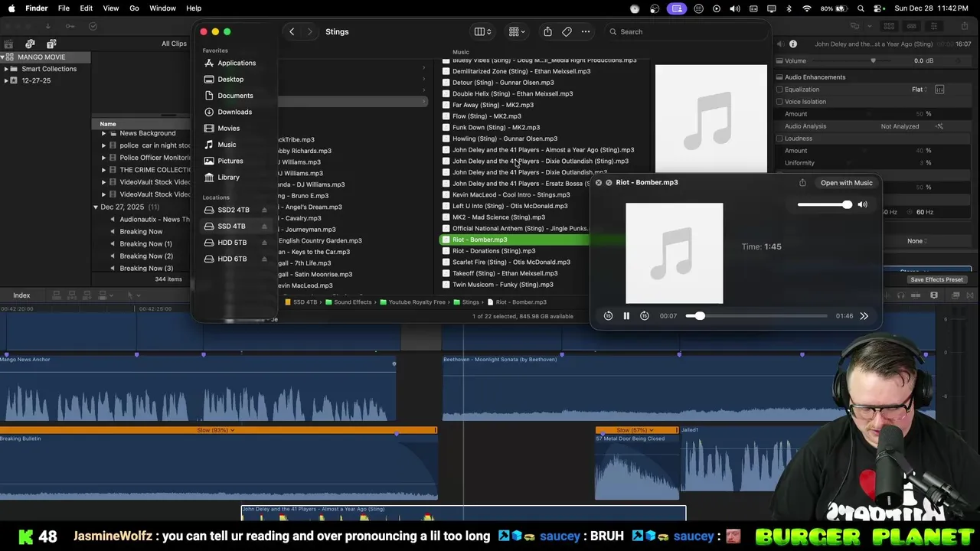Expand the Smart Collections folder
This screenshot has height=551, width=980.
[6, 69]
